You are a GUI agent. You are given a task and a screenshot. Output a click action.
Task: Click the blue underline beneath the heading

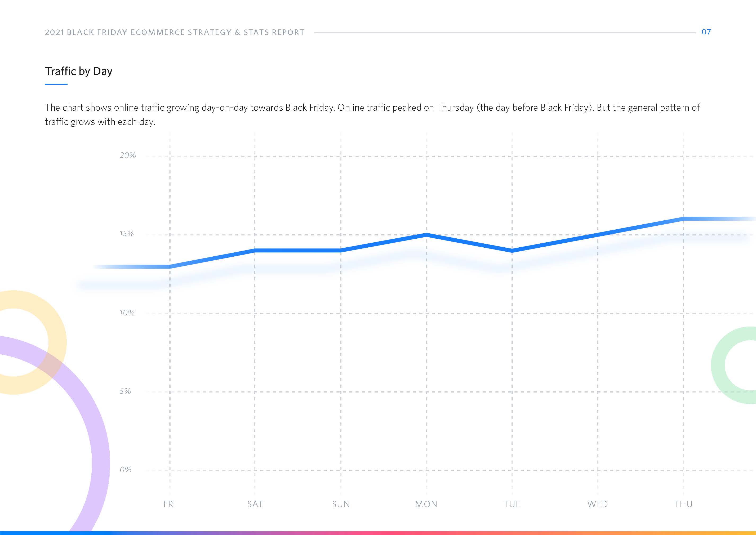click(56, 84)
